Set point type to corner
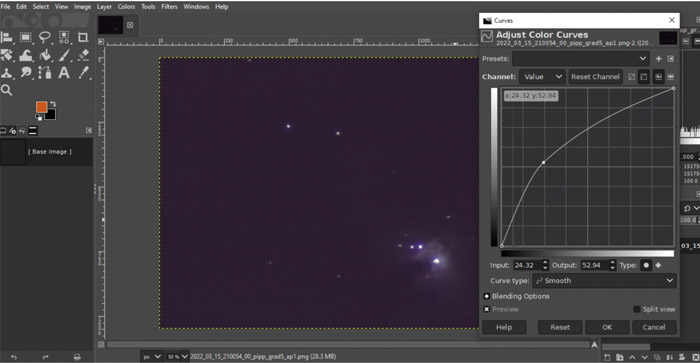 pyautogui.click(x=658, y=265)
